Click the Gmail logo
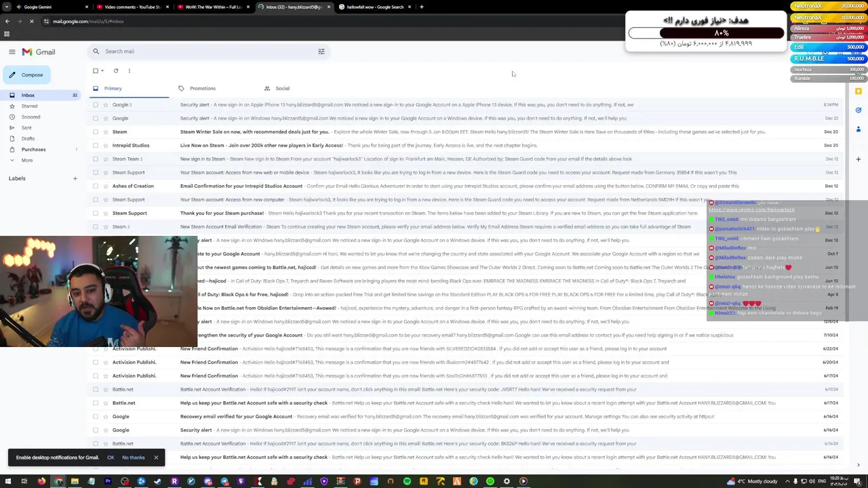Image resolution: width=868 pixels, height=488 pixels. (x=39, y=52)
